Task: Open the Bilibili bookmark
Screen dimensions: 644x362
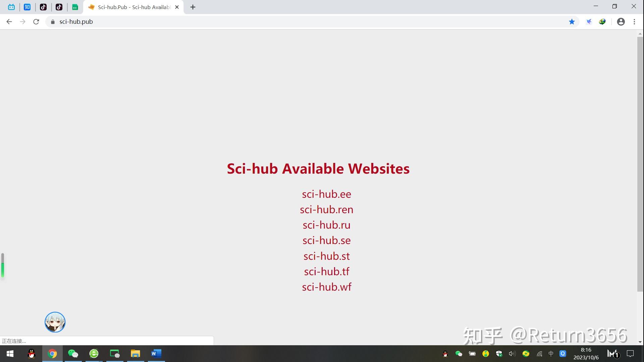Action: click(x=12, y=7)
